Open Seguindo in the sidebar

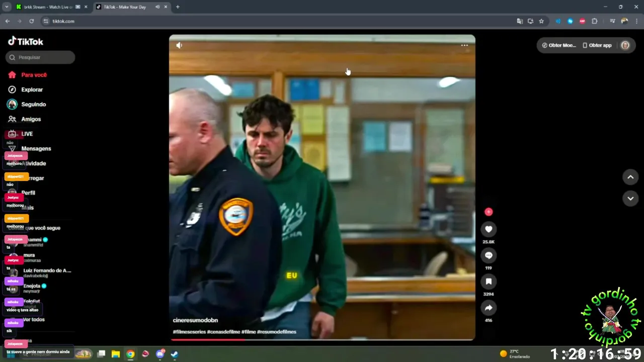pyautogui.click(x=27, y=104)
